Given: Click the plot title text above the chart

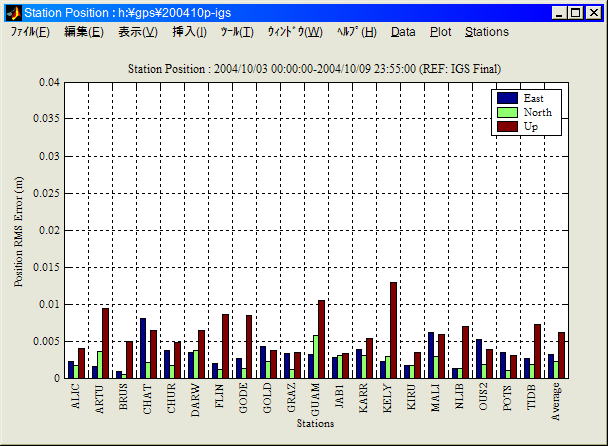Looking at the screenshot, I should (x=315, y=68).
